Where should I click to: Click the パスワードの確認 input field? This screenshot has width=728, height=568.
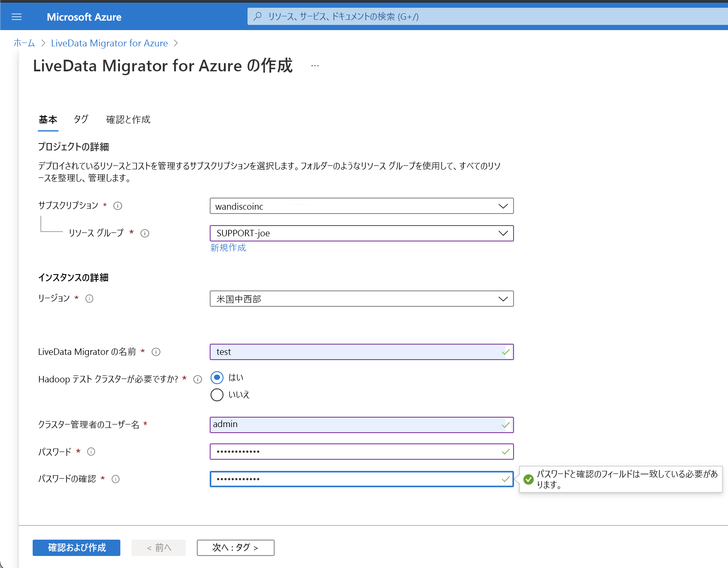tap(362, 479)
